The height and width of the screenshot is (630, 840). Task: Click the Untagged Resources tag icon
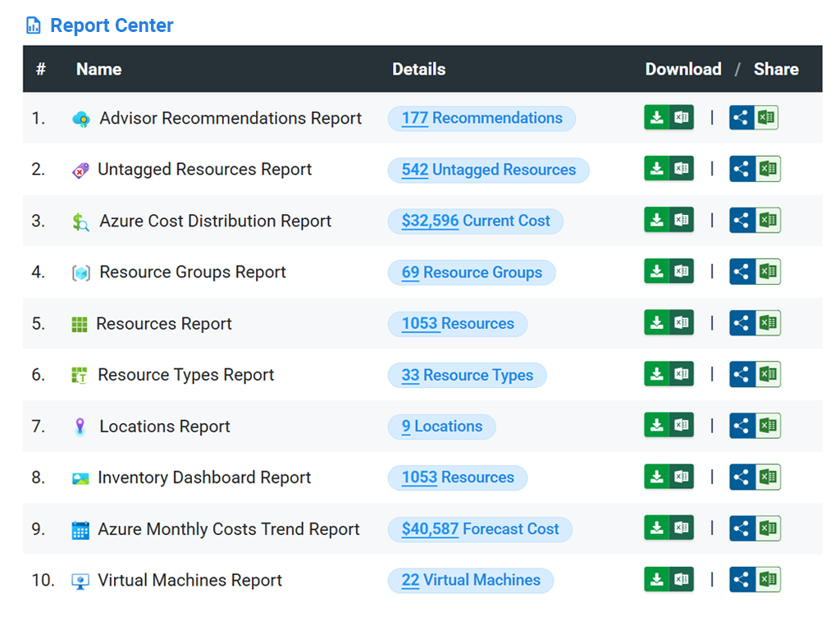click(x=80, y=171)
